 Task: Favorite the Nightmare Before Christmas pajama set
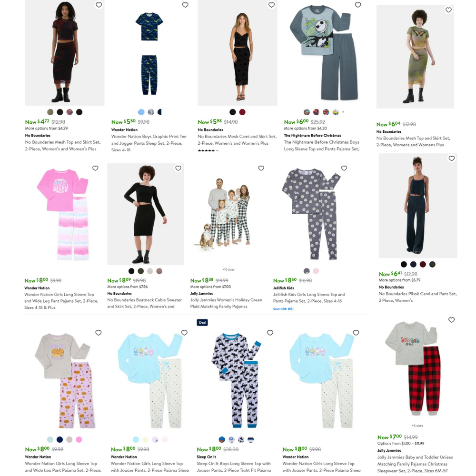(358, 5)
